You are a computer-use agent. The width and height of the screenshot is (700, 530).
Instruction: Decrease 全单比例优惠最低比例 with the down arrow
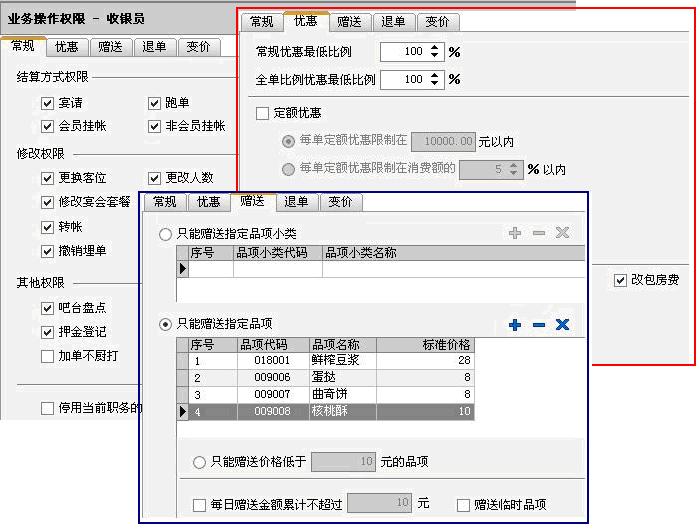point(435,84)
